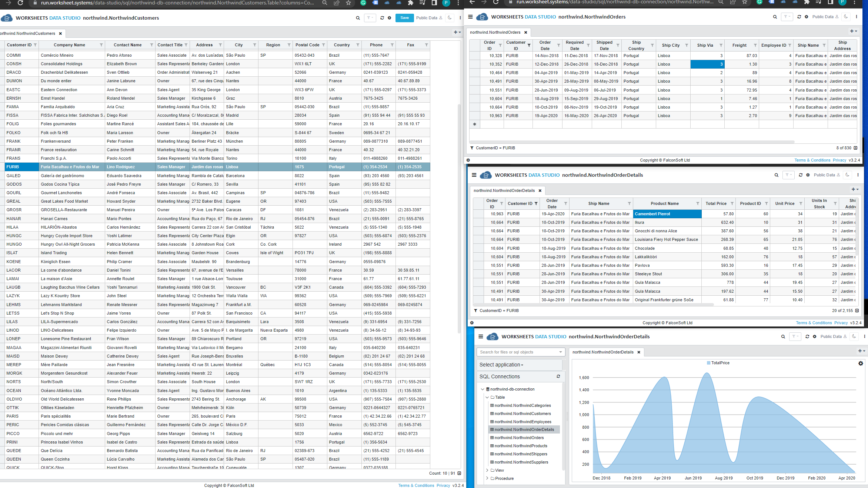Filter the City column in Customers grid
Screen dimensions: 868x488
pos(254,45)
